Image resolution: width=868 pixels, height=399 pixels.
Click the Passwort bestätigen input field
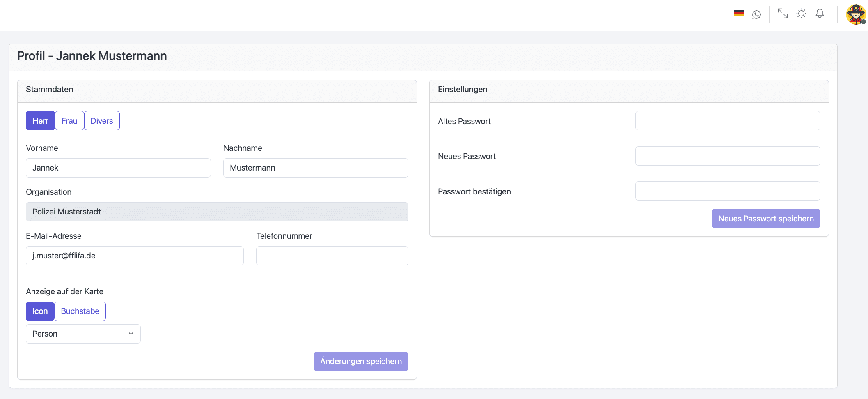tap(727, 191)
